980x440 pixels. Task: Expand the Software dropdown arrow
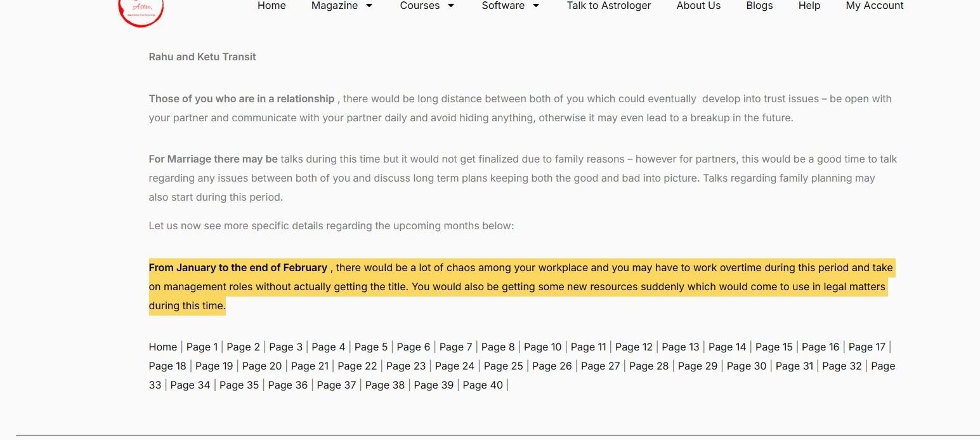pos(536,6)
